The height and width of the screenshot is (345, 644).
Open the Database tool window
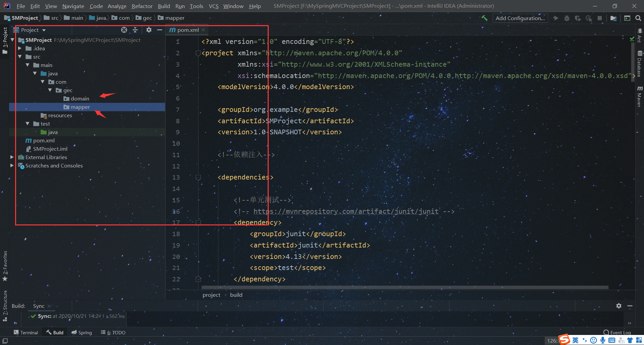coord(640,64)
